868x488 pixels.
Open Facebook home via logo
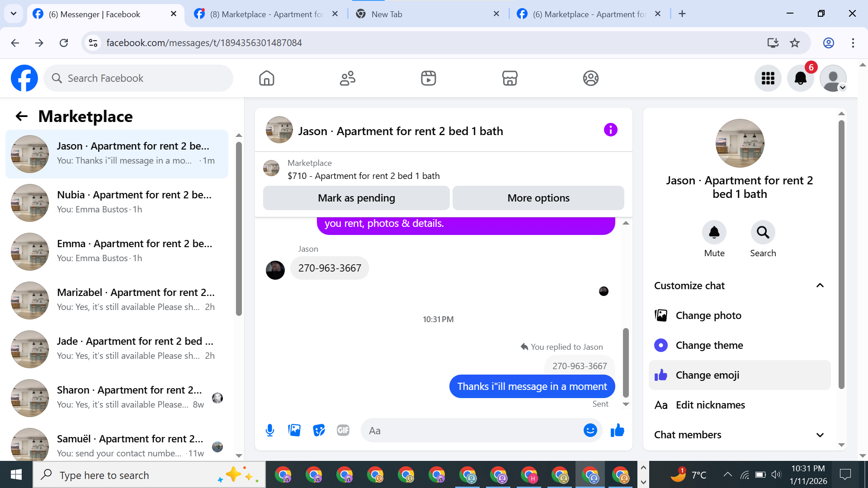24,78
